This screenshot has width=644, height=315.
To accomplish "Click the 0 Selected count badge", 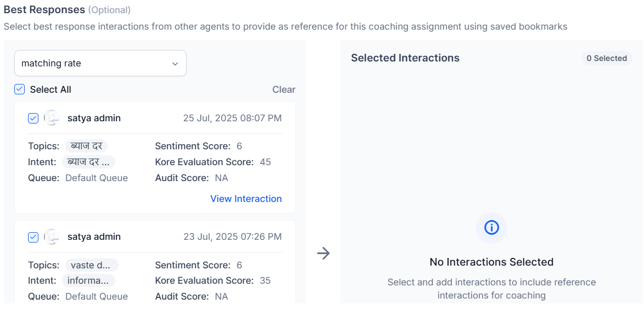I will [607, 58].
